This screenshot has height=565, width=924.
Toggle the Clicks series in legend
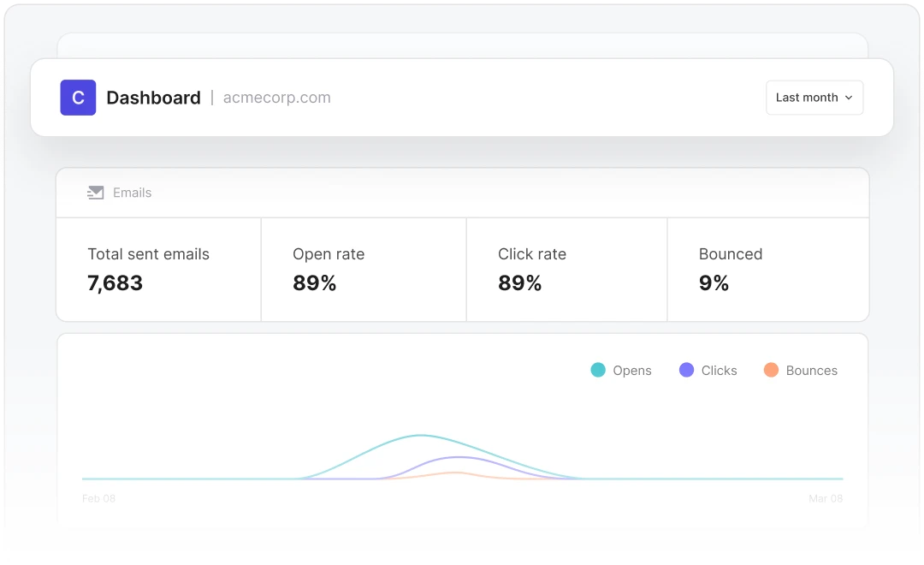[719, 371]
